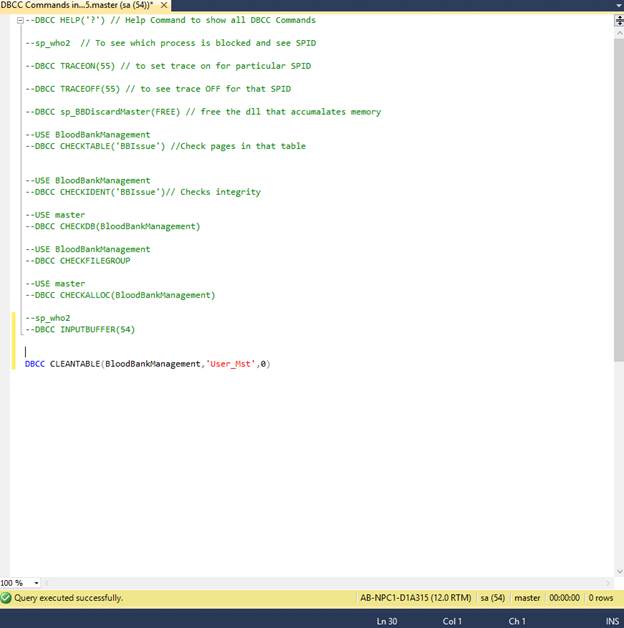
Task: Click the '--sp_who2' line above INPUTBUFFER
Action: 48,318
